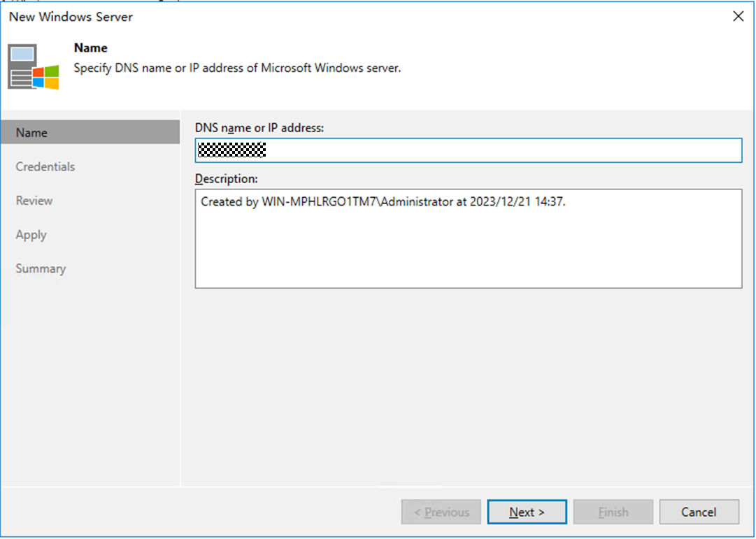Viewport: 756px width, 539px height.
Task: Select the Name step in sidebar
Action: pos(32,133)
